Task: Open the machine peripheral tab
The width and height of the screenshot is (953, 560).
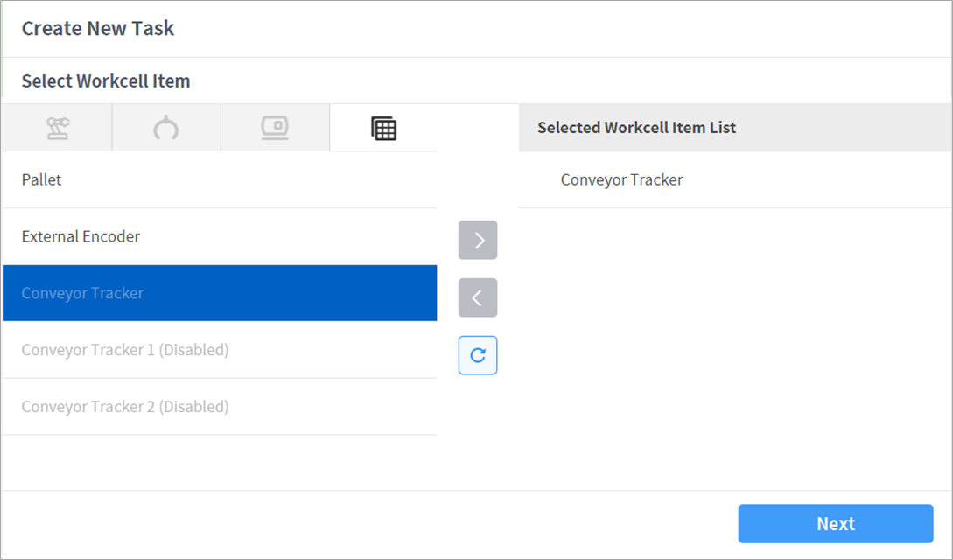Action: point(275,128)
